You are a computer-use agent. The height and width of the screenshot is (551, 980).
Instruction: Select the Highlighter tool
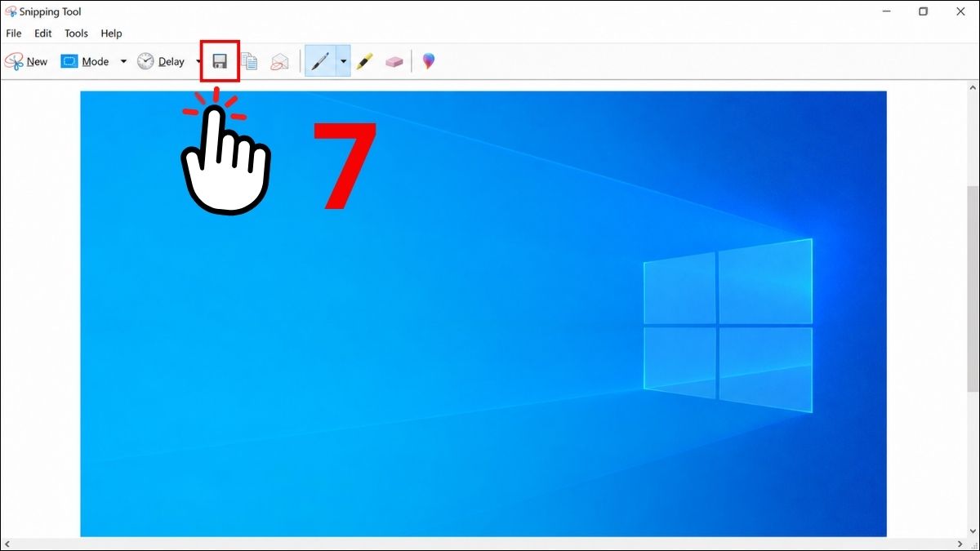(364, 61)
